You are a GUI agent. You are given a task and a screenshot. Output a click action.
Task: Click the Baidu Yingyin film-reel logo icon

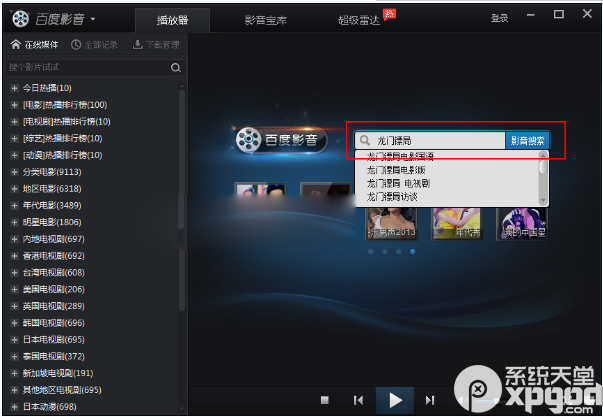pyautogui.click(x=20, y=18)
